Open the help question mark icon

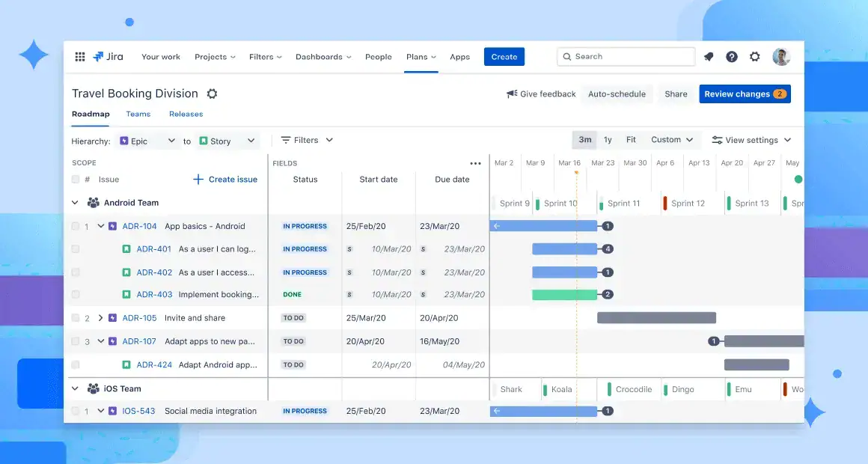click(732, 56)
